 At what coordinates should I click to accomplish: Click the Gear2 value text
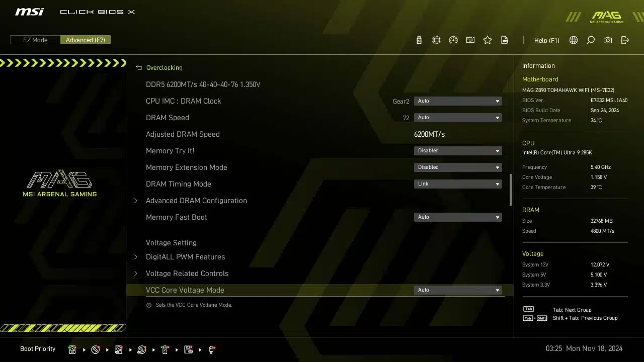[401, 102]
